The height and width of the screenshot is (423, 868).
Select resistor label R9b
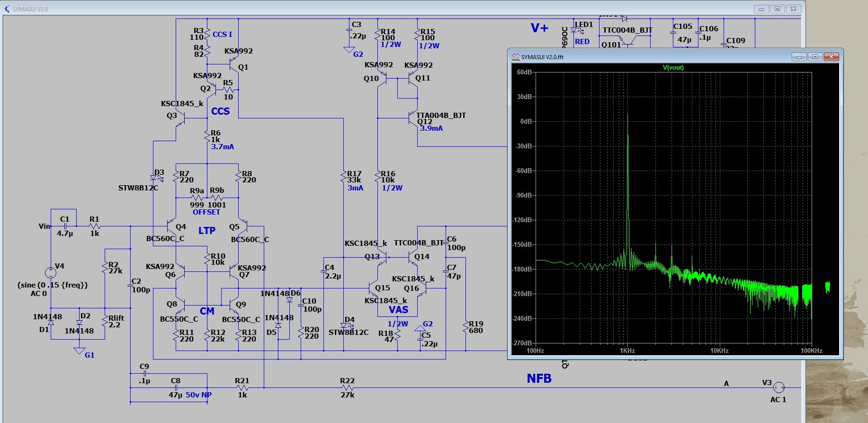(217, 190)
